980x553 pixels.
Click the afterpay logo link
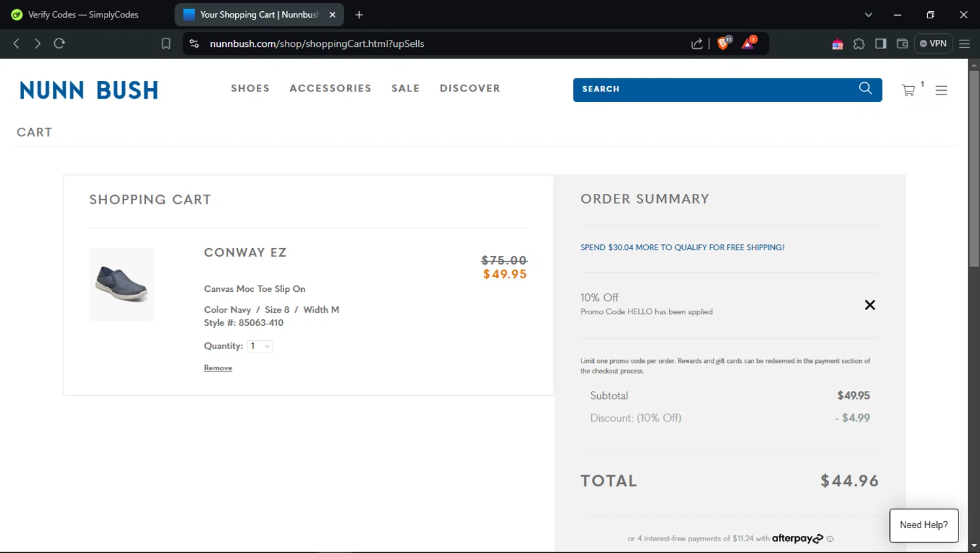click(x=797, y=539)
